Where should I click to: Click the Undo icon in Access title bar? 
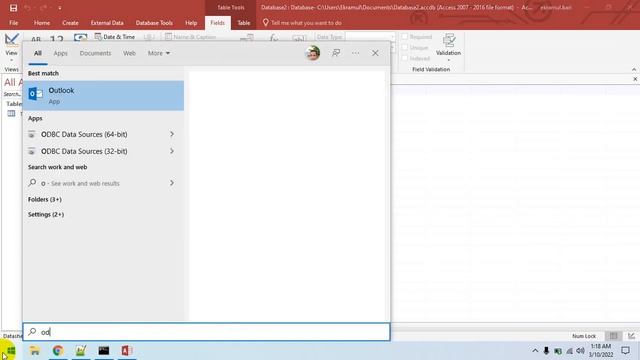point(27,8)
